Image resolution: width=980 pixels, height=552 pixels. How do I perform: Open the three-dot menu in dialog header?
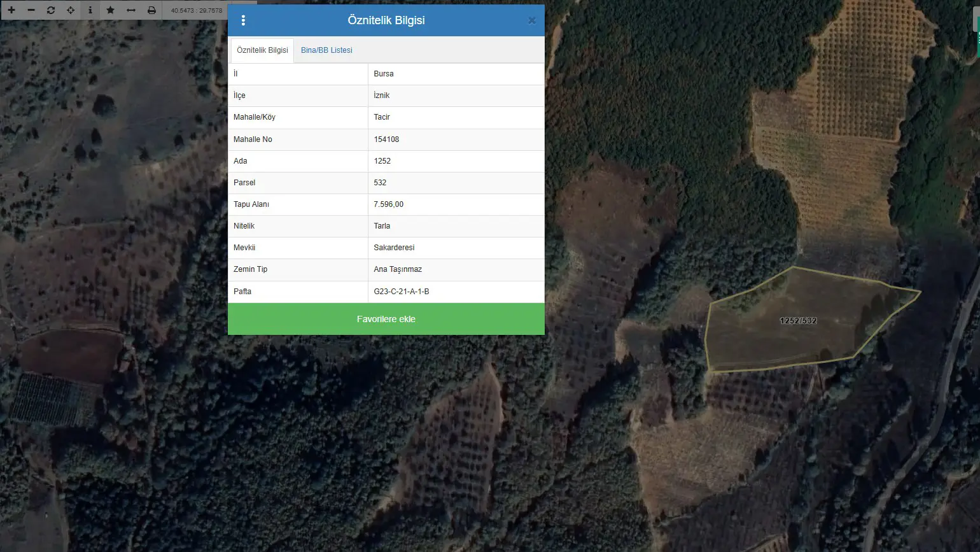(x=243, y=20)
